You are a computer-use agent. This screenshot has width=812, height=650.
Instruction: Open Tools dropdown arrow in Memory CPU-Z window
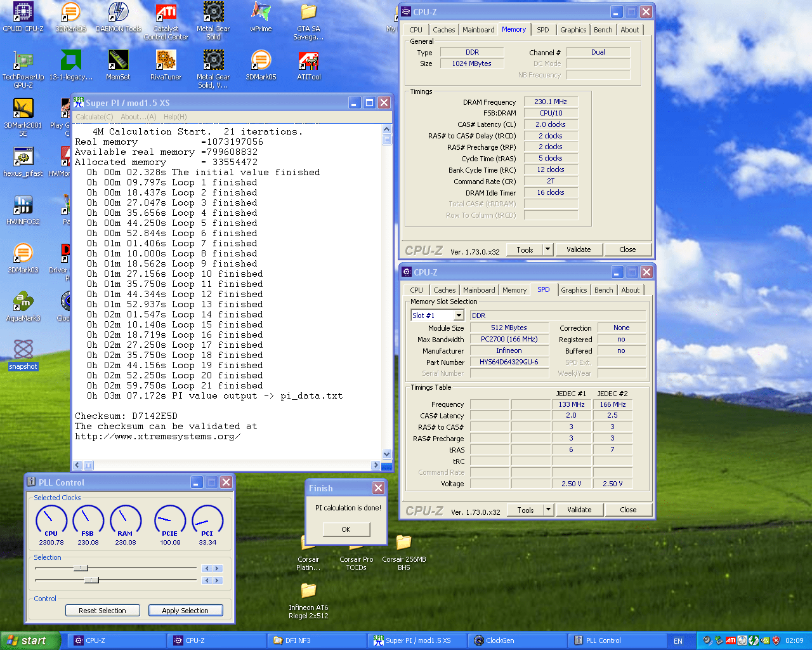coord(547,249)
